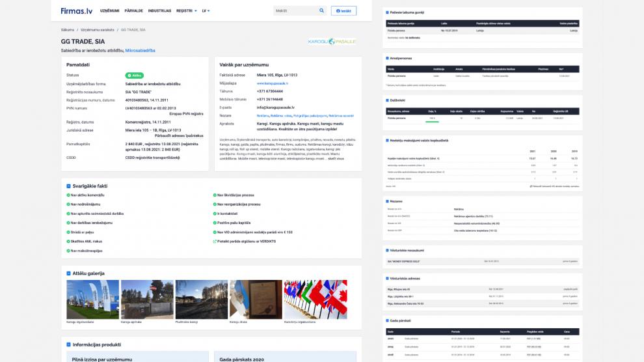This screenshot has width=644, height=362.
Task: Click the search magnifier icon
Action: pos(321,11)
